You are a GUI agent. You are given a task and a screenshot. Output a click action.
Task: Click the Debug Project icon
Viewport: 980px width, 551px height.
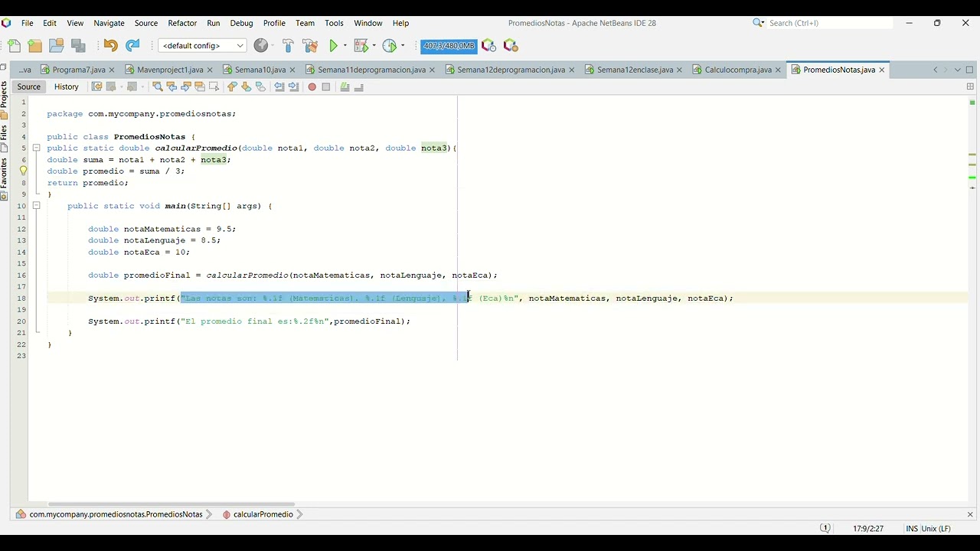(x=361, y=46)
